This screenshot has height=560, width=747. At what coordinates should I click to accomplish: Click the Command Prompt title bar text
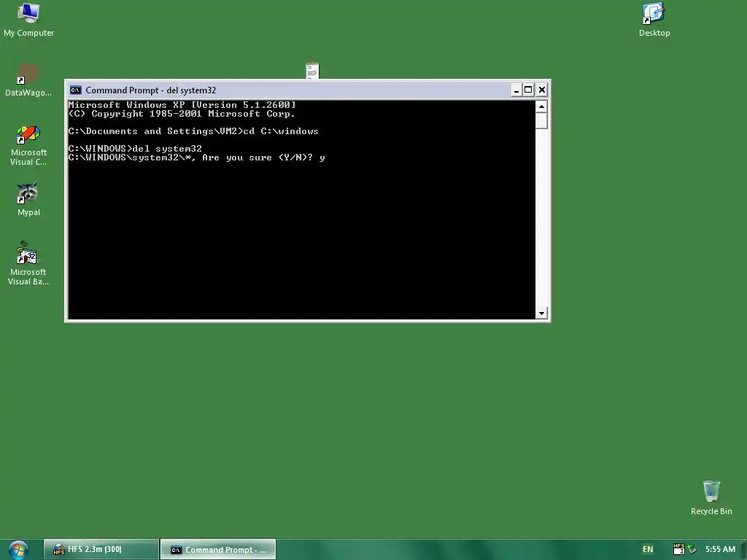(x=150, y=90)
